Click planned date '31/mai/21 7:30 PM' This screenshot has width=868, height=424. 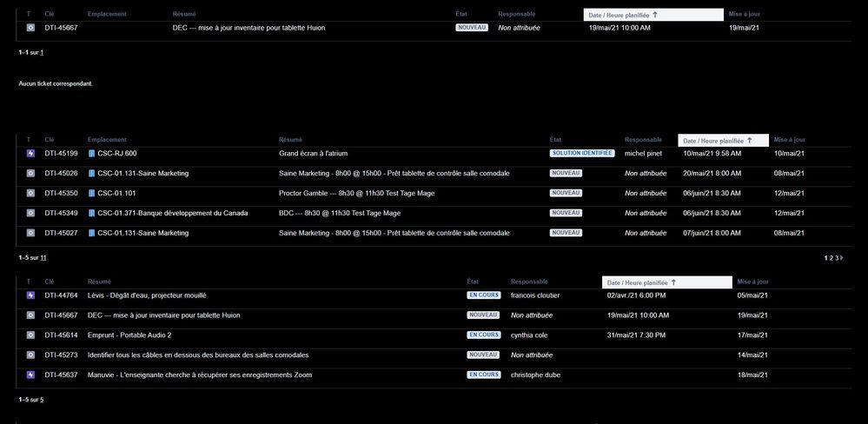pyautogui.click(x=637, y=335)
